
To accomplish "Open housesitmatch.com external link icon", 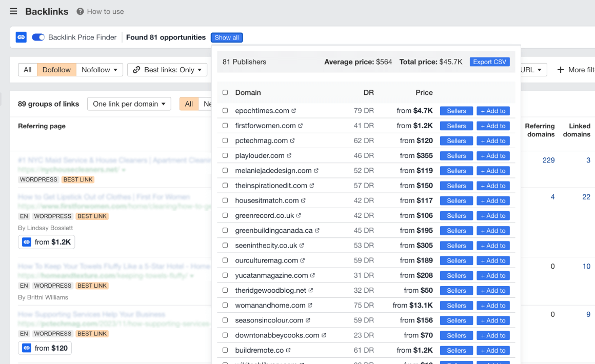I will click(x=303, y=200).
